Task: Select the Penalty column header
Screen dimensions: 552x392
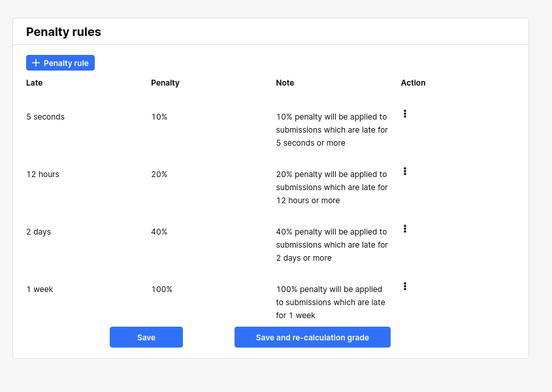Action: [165, 83]
